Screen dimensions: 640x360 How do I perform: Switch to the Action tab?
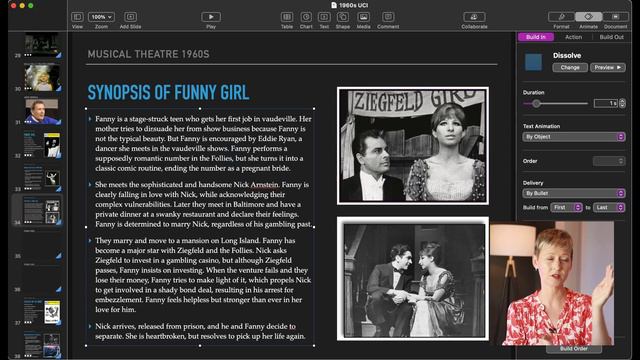(573, 37)
